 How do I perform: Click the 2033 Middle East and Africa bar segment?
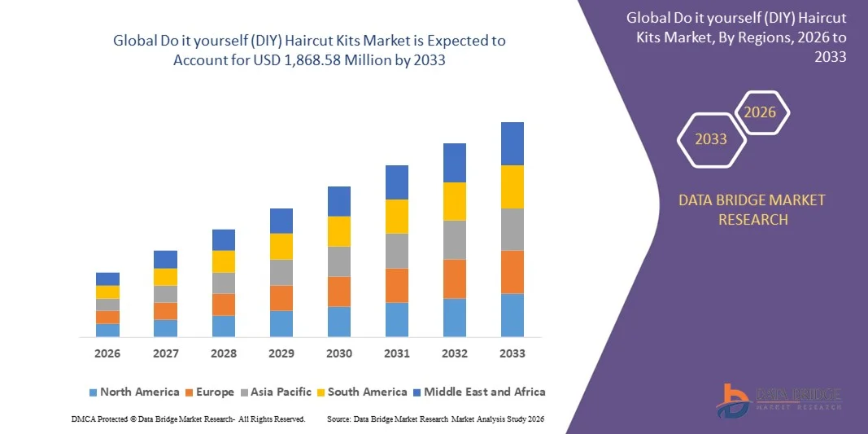[x=513, y=143]
